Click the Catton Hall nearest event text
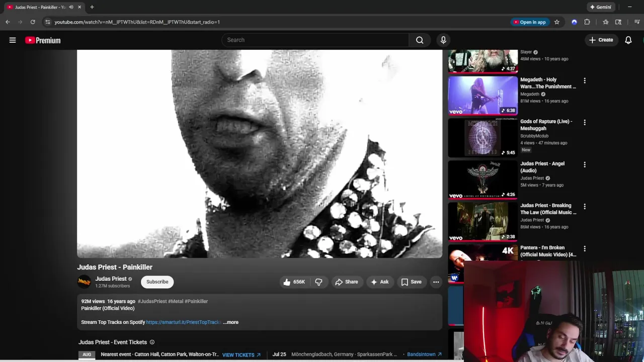The height and width of the screenshot is (362, 644). coord(160,354)
